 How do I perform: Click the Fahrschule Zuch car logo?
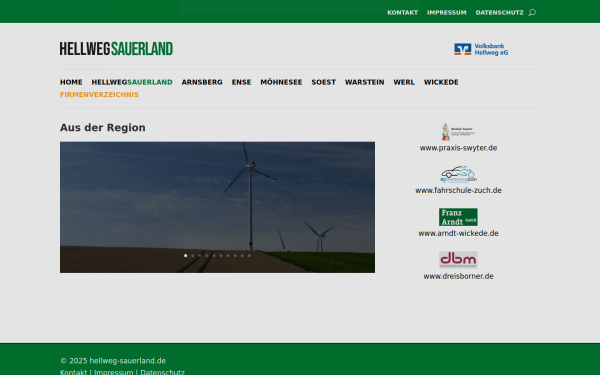(x=458, y=174)
